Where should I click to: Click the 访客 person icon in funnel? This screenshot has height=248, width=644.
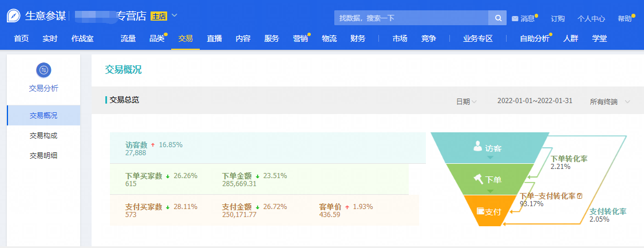[x=477, y=145]
